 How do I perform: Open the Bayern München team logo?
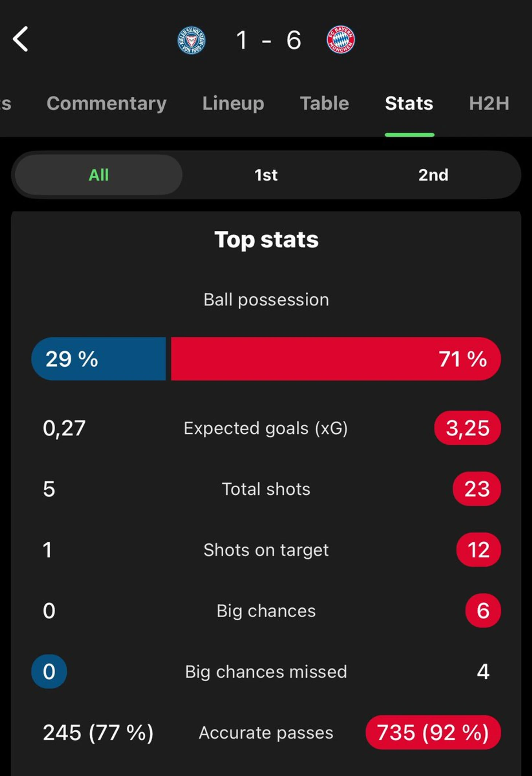[341, 40]
